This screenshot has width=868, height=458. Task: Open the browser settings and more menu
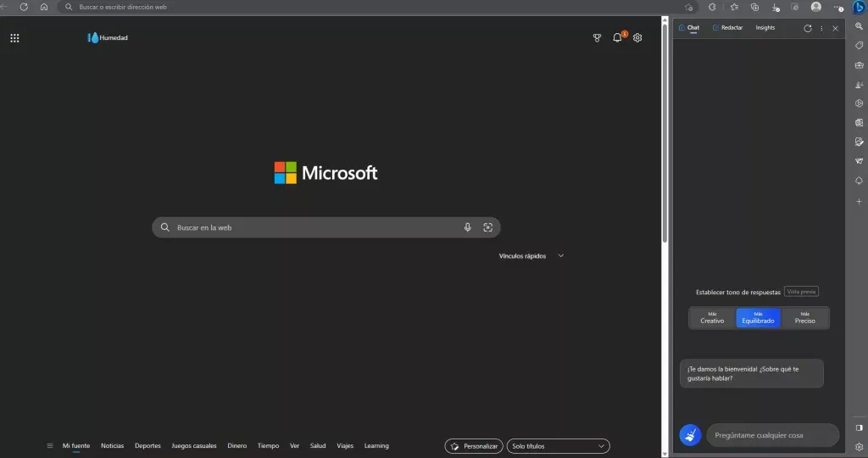point(838,7)
